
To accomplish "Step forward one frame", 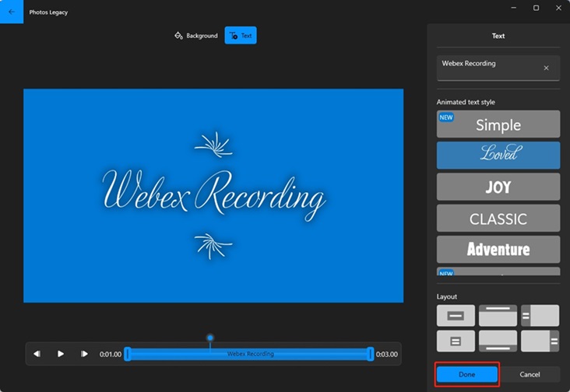I will 84,354.
